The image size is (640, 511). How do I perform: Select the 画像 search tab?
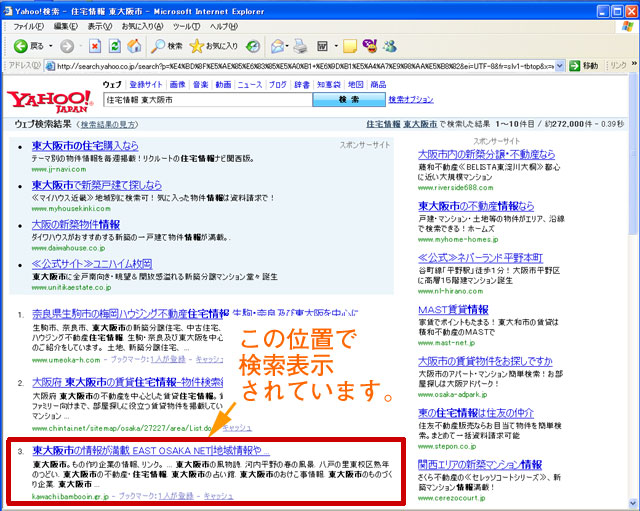(x=178, y=85)
